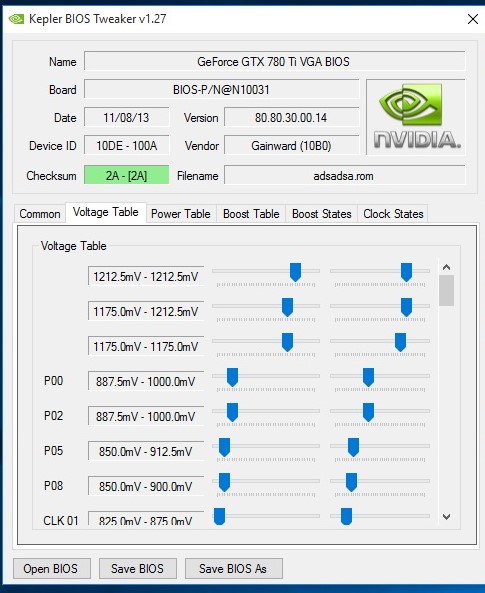Viewport: 485px width, 593px height.
Task: Click the Device ID field 10DE - 100A
Action: [126, 146]
